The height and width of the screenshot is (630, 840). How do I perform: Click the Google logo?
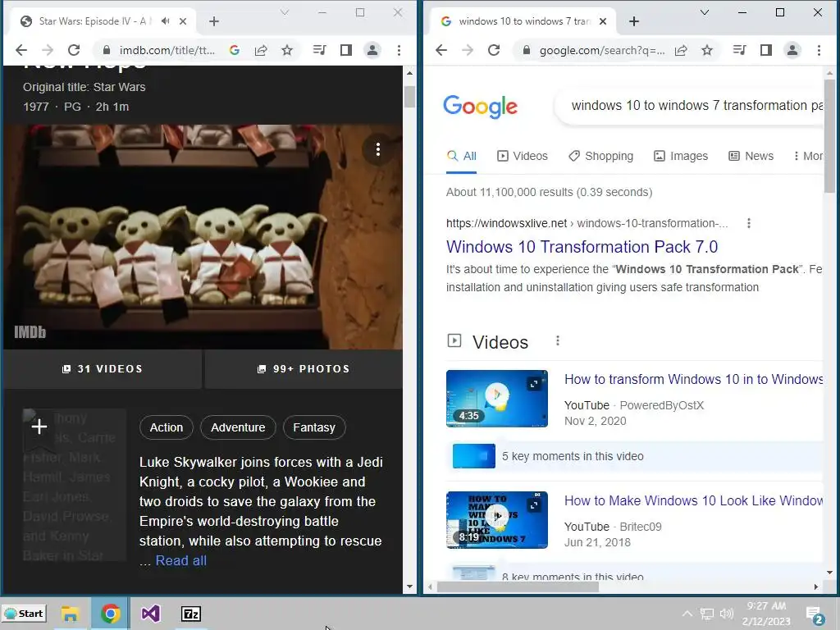[480, 106]
